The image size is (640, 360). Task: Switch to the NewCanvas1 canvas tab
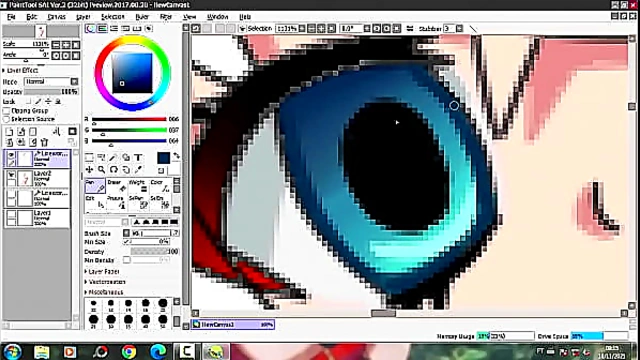pos(233,324)
